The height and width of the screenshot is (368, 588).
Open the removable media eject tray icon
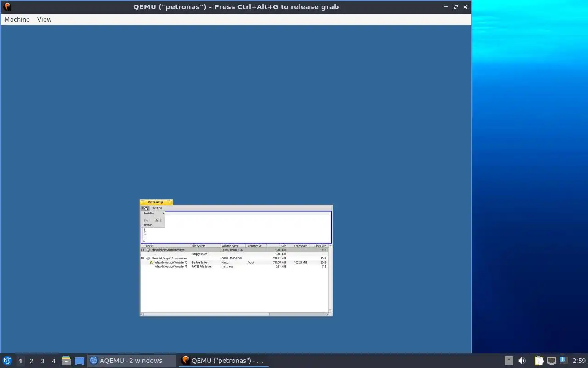coord(509,361)
